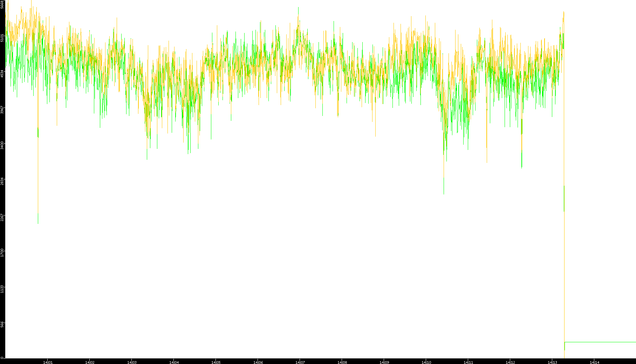Click the 566 vertical axis label

pyautogui.click(x=2, y=324)
